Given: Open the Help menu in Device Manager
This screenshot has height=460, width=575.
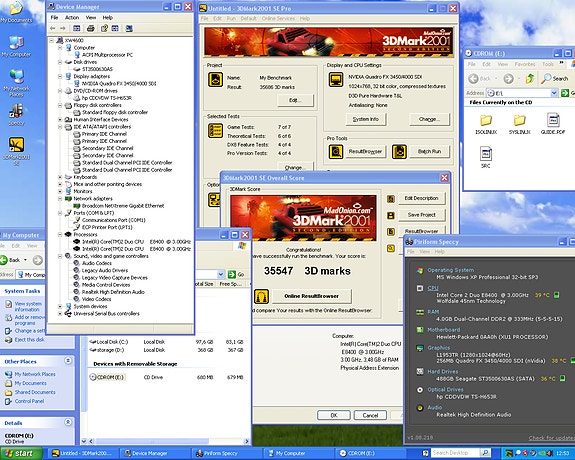Looking at the screenshot, I should tap(107, 18).
